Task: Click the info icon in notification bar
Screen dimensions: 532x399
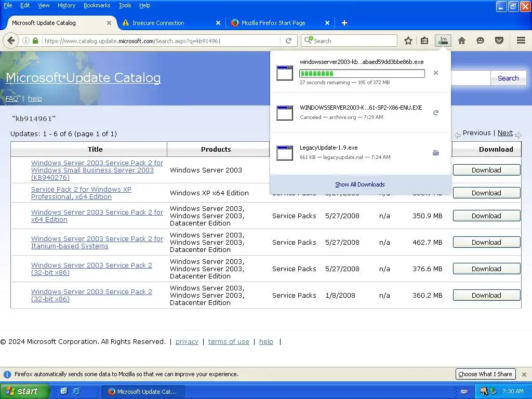Action: click(7, 374)
